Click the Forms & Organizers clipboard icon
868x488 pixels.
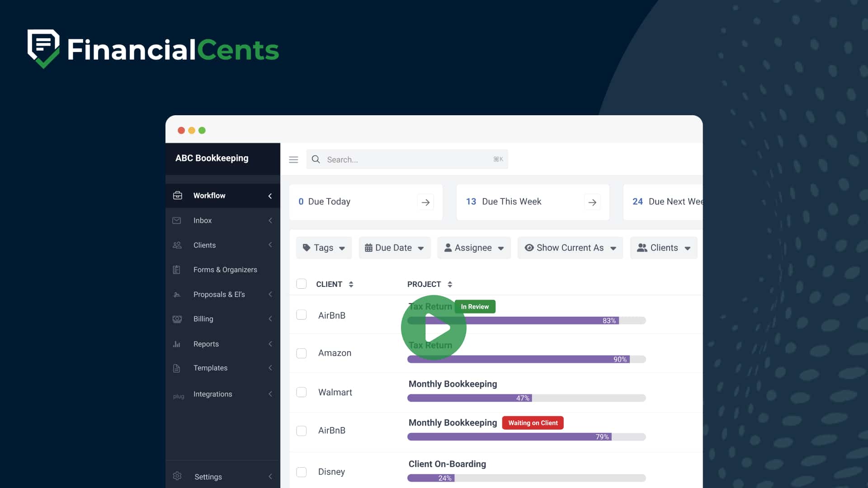177,270
